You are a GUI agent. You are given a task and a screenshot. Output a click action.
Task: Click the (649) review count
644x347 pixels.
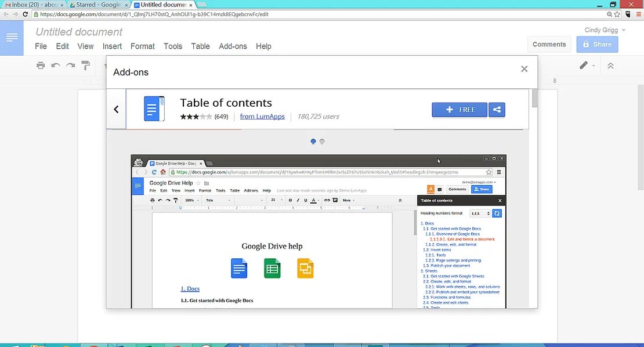[x=221, y=117]
